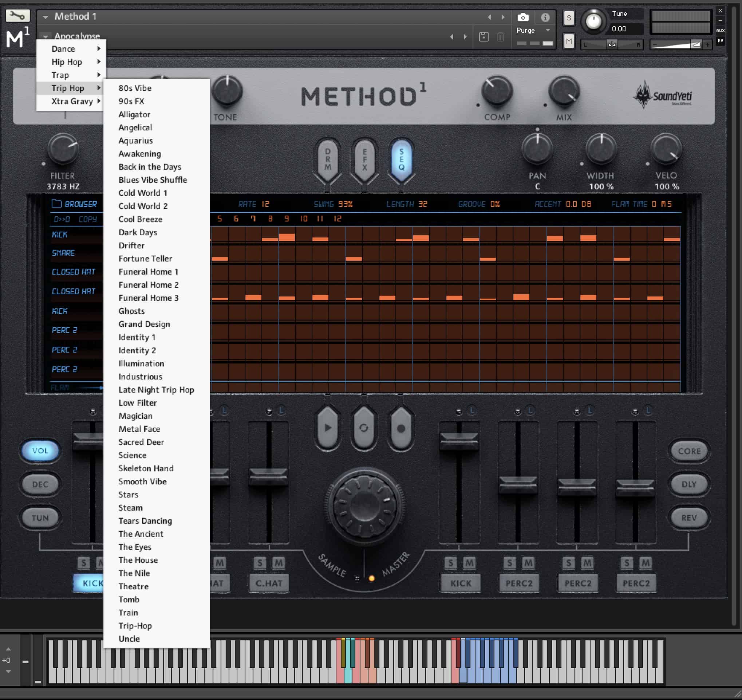Click the delete preset trash icon
This screenshot has height=700, width=742.
(501, 36)
